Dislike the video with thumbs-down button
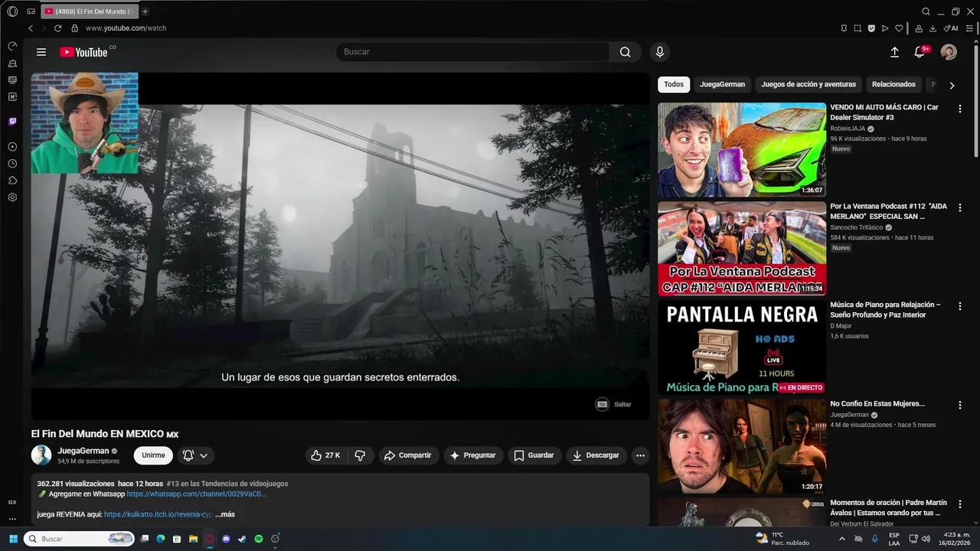This screenshot has width=980, height=551. tap(360, 455)
